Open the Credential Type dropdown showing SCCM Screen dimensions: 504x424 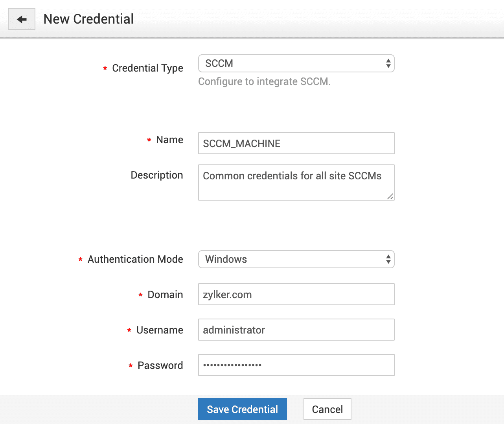point(296,63)
